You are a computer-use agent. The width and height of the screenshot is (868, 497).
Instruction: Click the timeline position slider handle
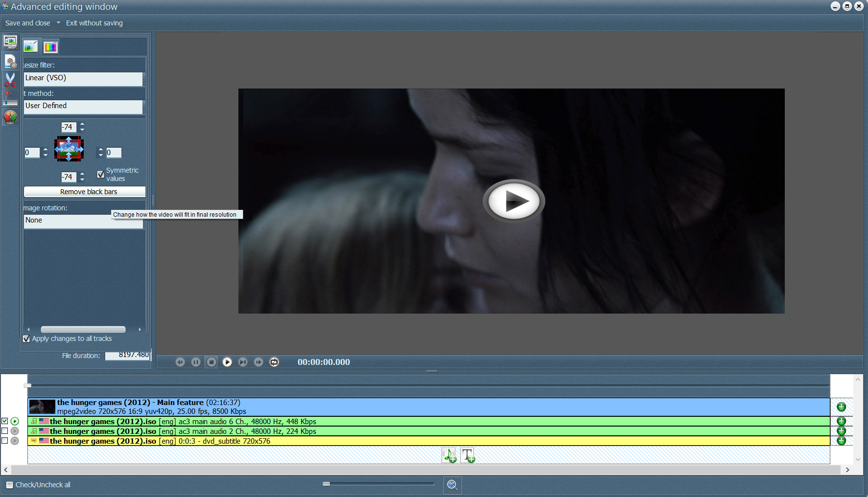(28, 385)
